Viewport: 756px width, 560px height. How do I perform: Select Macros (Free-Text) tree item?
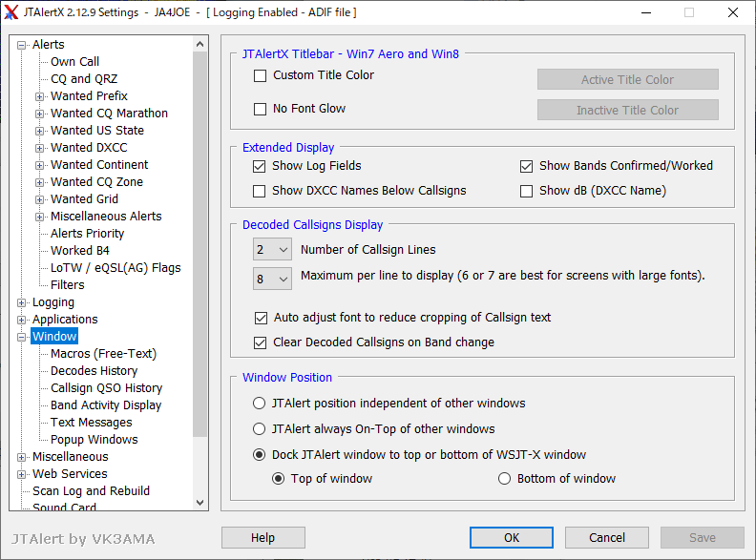[104, 354]
